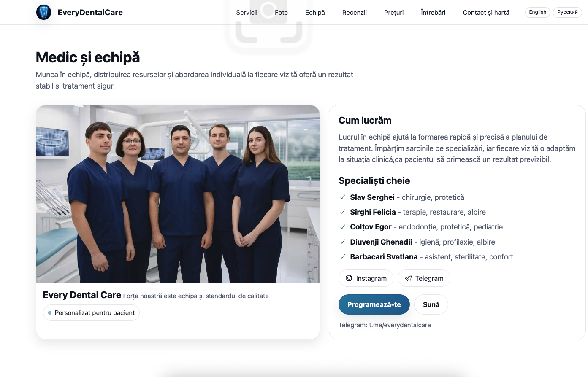Click the checkmark next to Slav Serghei
Image resolution: width=588 pixels, height=377 pixels.
coord(343,197)
